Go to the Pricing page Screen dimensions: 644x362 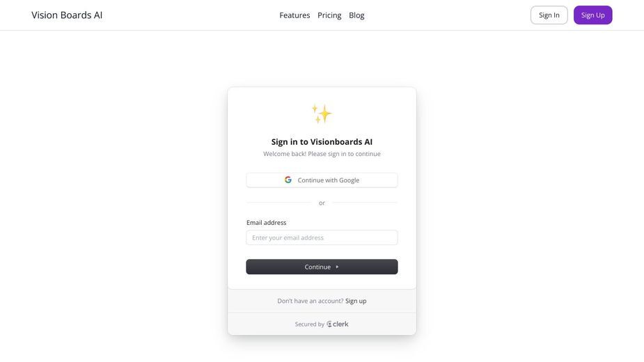point(329,15)
